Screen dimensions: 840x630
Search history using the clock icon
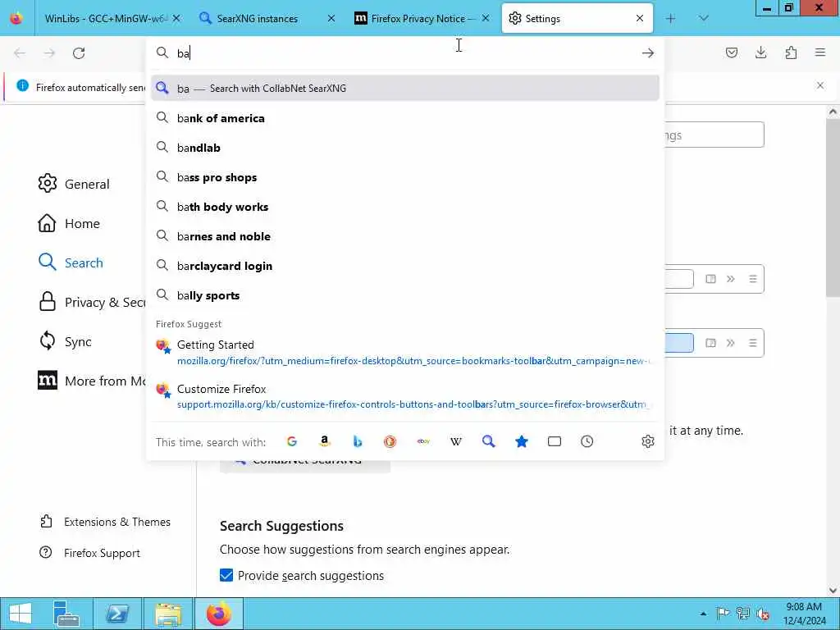click(x=587, y=441)
